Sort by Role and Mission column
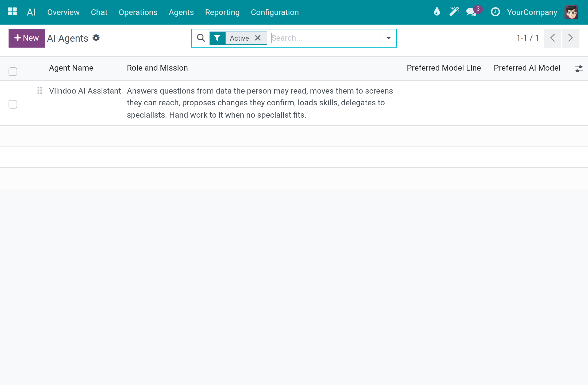Viewport: 588px width, 385px height. [x=157, y=68]
